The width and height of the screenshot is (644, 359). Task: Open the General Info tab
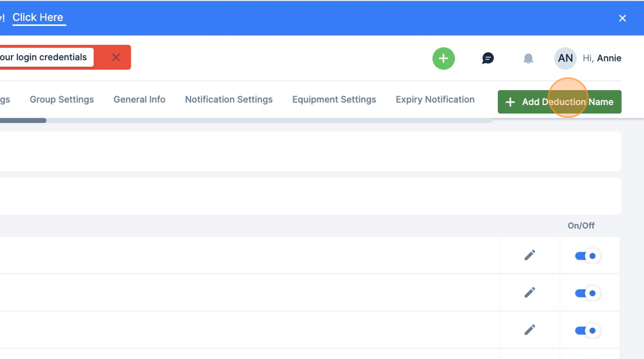[139, 99]
